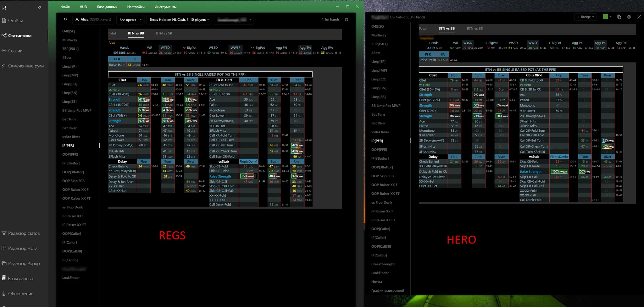The image size is (644, 307).
Task: Select OOP[PFR] in the REGS window list
Action: pos(70,154)
